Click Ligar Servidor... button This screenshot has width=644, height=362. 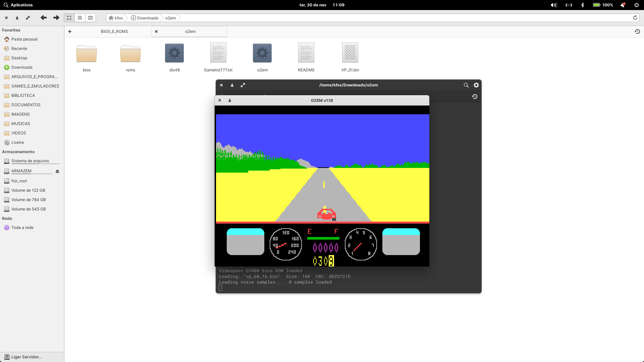(32, 357)
